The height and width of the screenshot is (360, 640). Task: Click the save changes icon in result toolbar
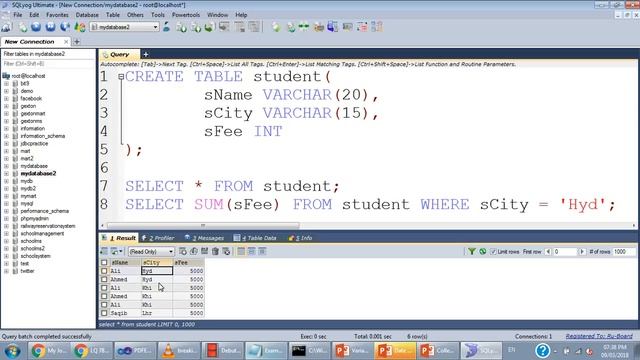204,251
